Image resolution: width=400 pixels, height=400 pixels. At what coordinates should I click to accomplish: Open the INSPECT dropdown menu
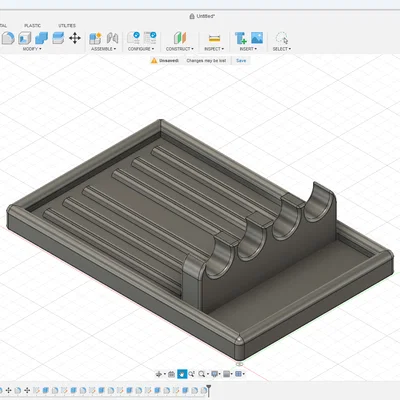[214, 49]
